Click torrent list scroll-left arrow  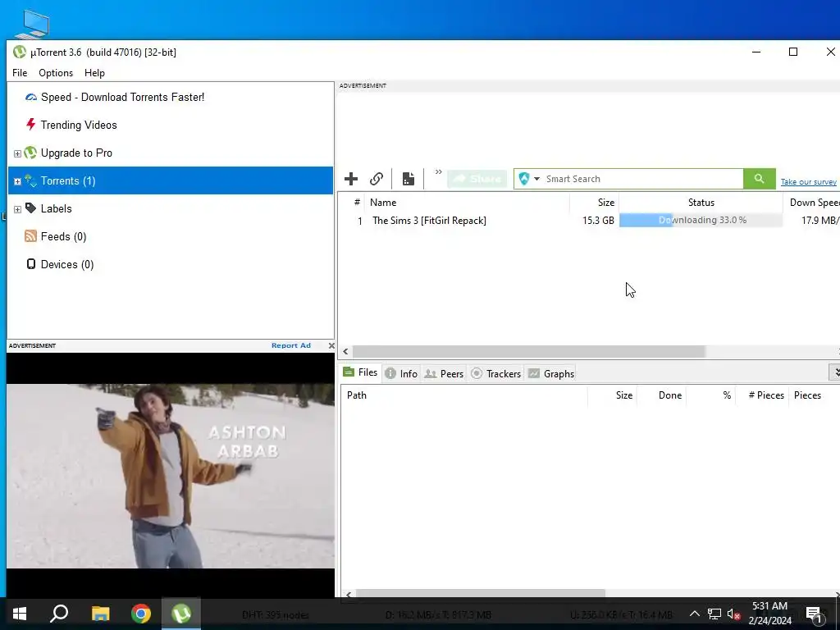pyautogui.click(x=345, y=351)
